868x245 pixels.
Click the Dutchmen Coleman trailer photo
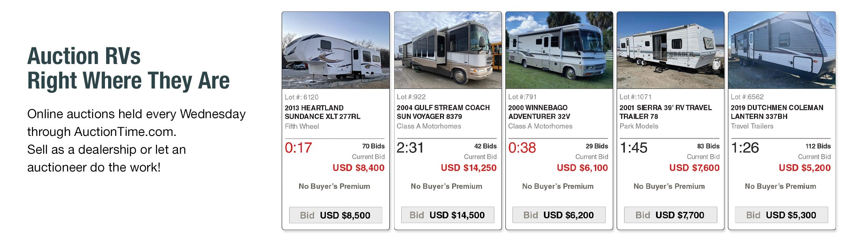tap(781, 51)
